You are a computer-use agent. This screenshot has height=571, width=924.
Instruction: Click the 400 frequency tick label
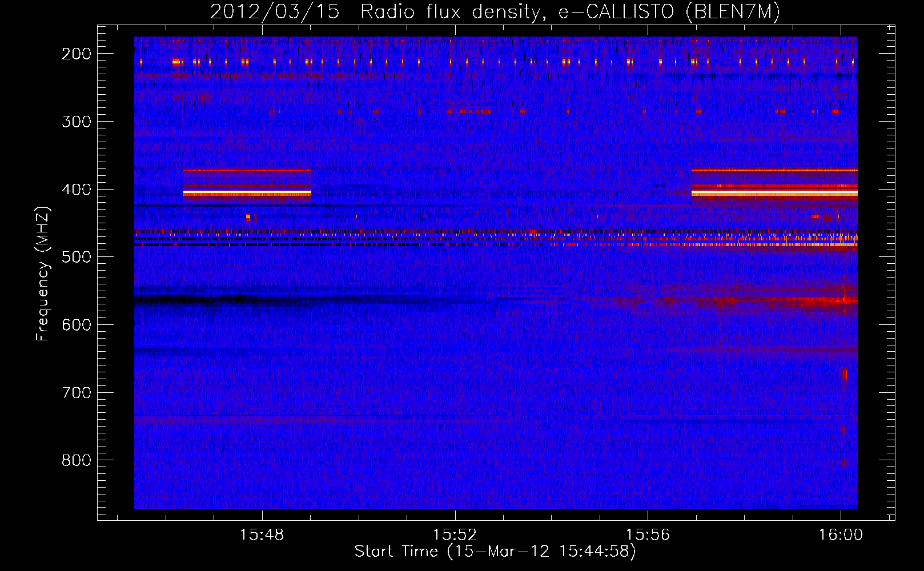pos(77,190)
